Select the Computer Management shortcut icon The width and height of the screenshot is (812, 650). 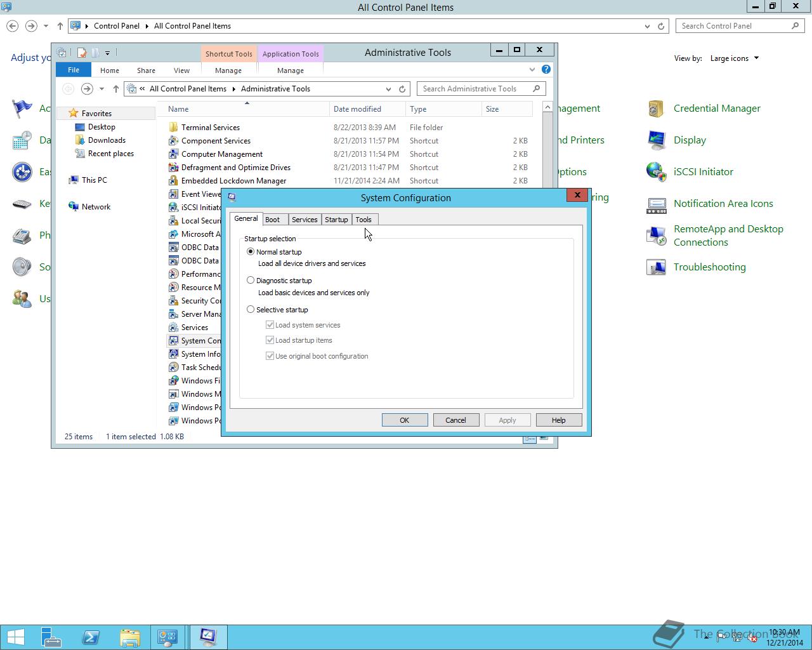click(x=173, y=154)
